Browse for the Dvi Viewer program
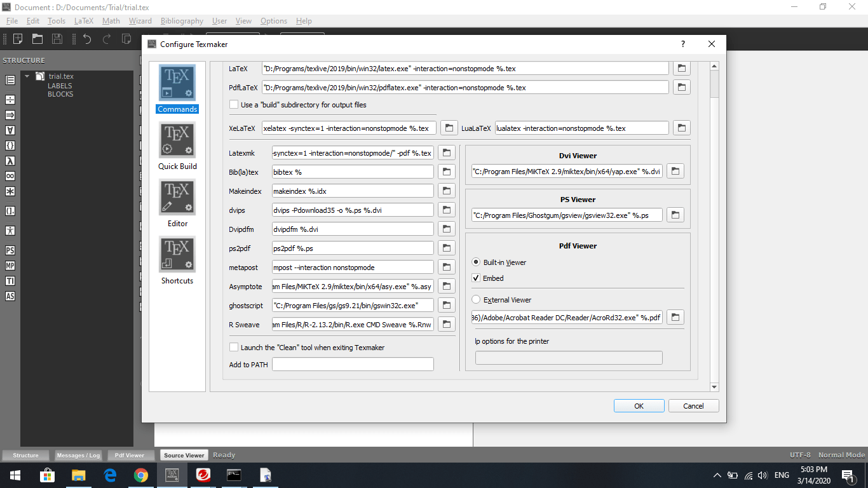 [675, 170]
